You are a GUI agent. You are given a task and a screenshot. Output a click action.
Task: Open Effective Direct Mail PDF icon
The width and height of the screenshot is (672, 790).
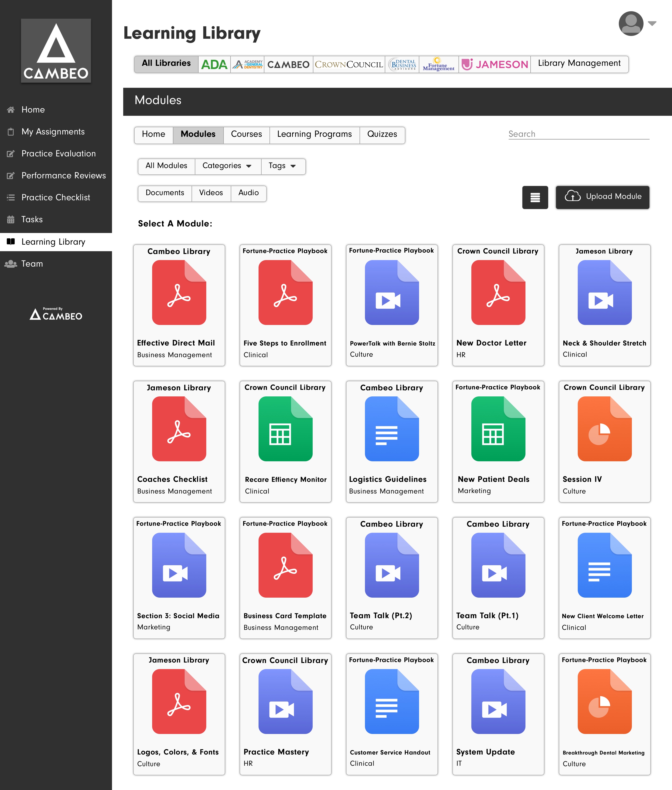pyautogui.click(x=179, y=292)
